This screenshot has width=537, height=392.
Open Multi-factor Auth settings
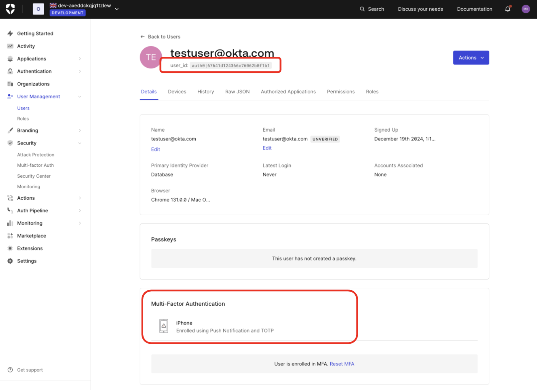point(35,165)
